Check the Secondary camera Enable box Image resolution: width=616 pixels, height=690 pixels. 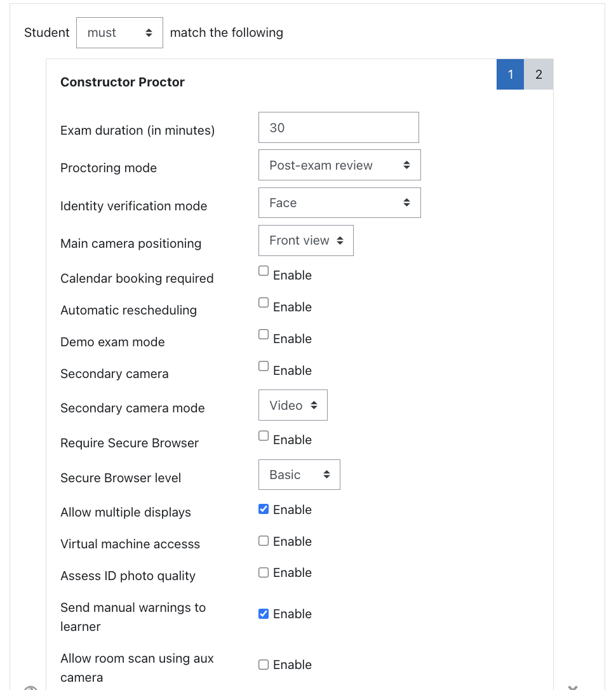point(264,367)
